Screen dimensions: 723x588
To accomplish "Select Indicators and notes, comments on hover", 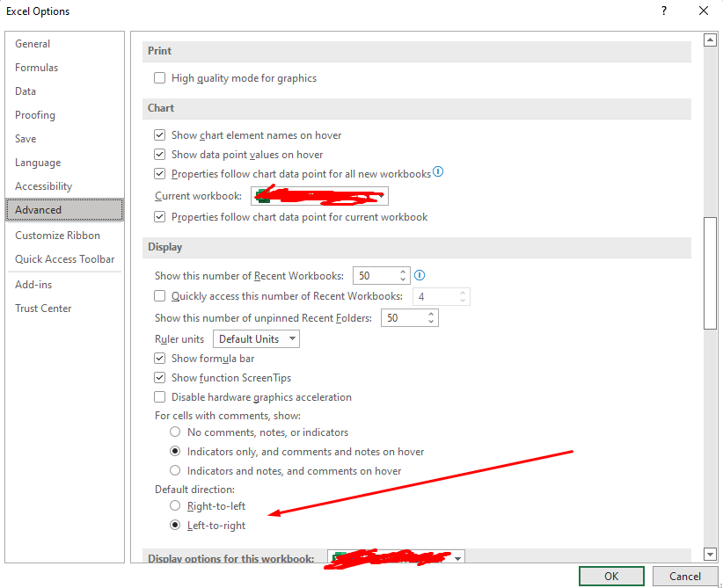I will click(x=175, y=470).
